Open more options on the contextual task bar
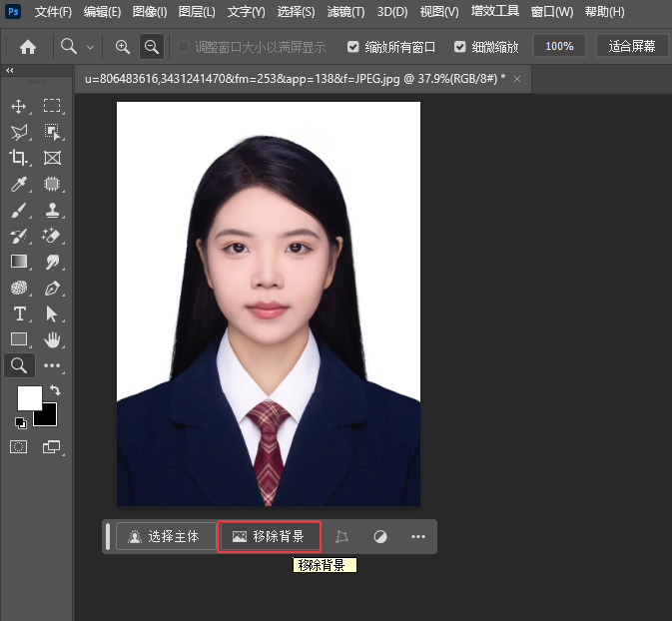The width and height of the screenshot is (672, 621). (418, 536)
